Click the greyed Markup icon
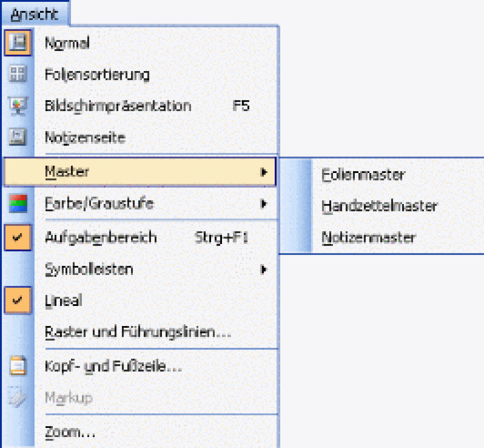The height and width of the screenshot is (448, 484). [x=18, y=398]
